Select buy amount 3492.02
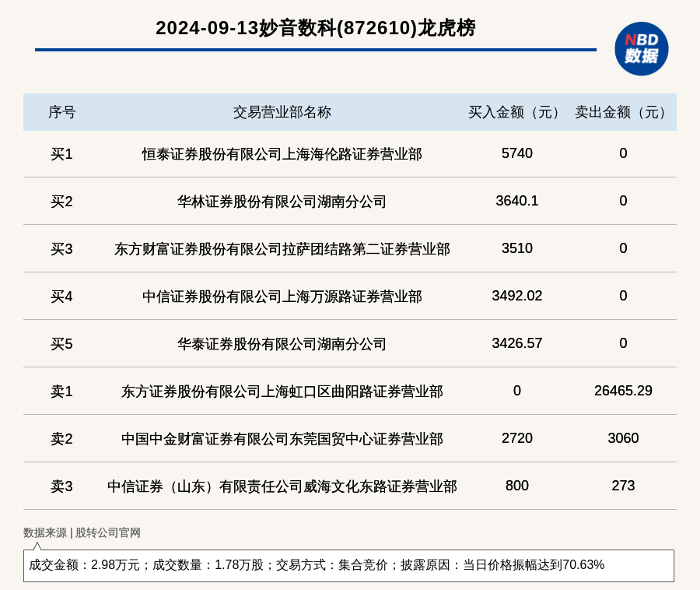This screenshot has width=700, height=590. (517, 296)
